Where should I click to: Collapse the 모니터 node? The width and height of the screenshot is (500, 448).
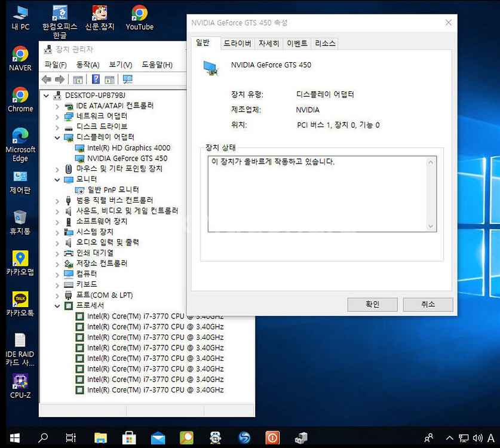[57, 180]
